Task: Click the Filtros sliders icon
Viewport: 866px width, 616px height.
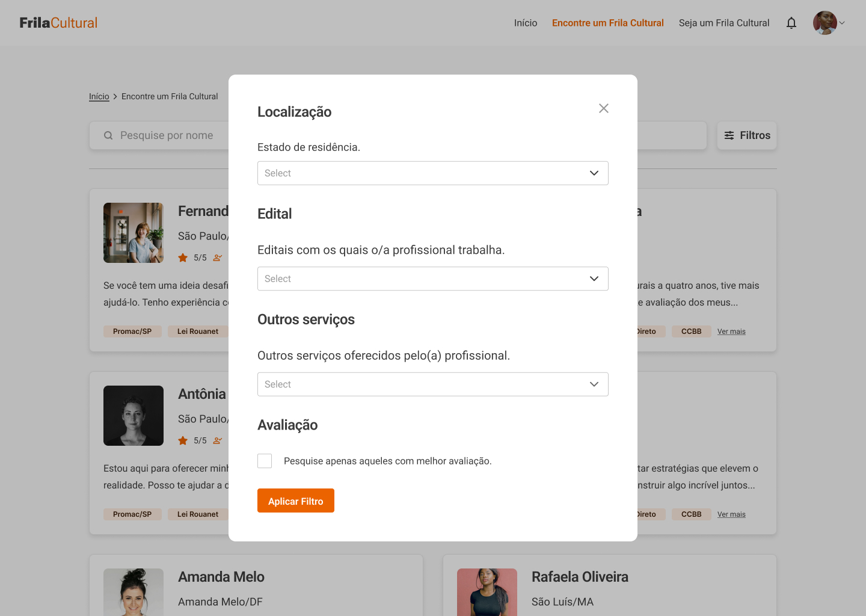Action: 729,135
